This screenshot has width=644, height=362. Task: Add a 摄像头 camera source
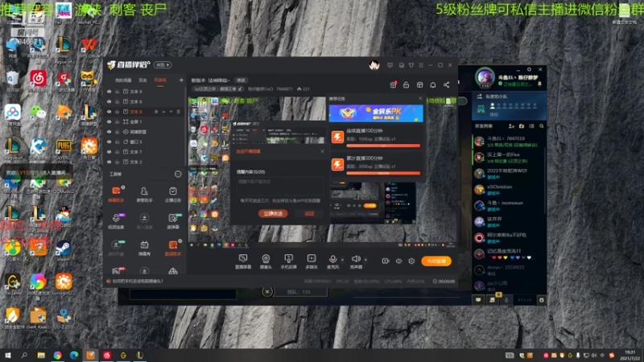pos(266,261)
